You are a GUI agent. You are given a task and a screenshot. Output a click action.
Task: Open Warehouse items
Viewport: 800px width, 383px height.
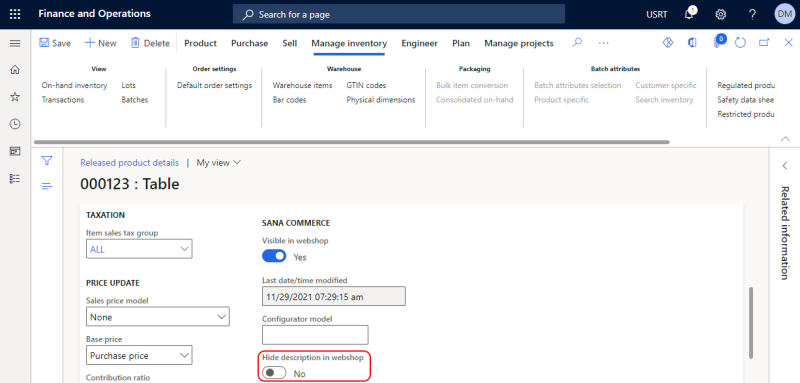coord(302,85)
